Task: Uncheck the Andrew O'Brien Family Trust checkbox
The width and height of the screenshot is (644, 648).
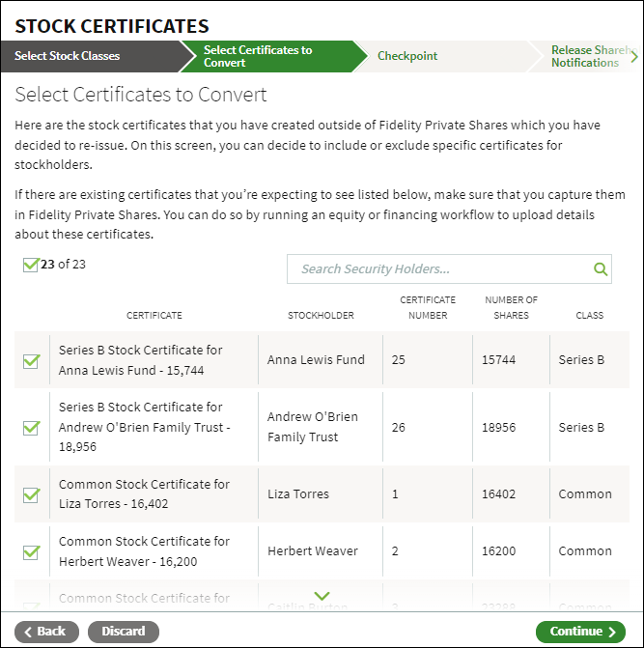Action: coord(32,427)
